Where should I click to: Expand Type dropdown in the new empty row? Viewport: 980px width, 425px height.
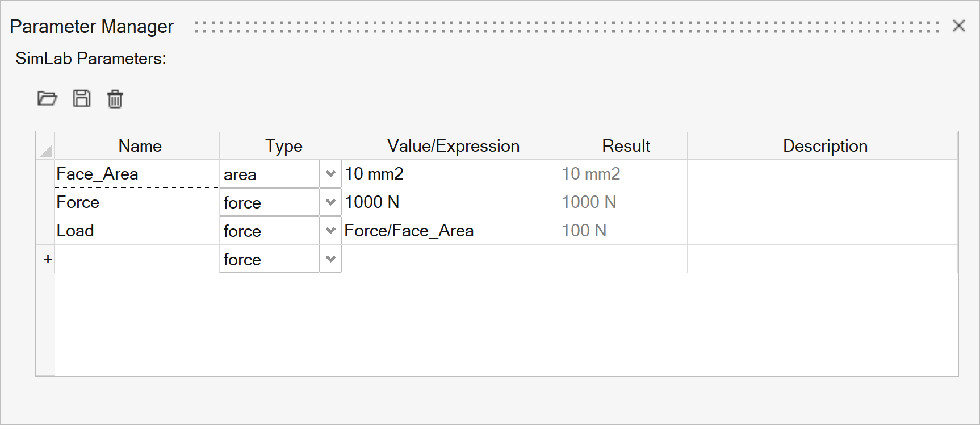[330, 259]
